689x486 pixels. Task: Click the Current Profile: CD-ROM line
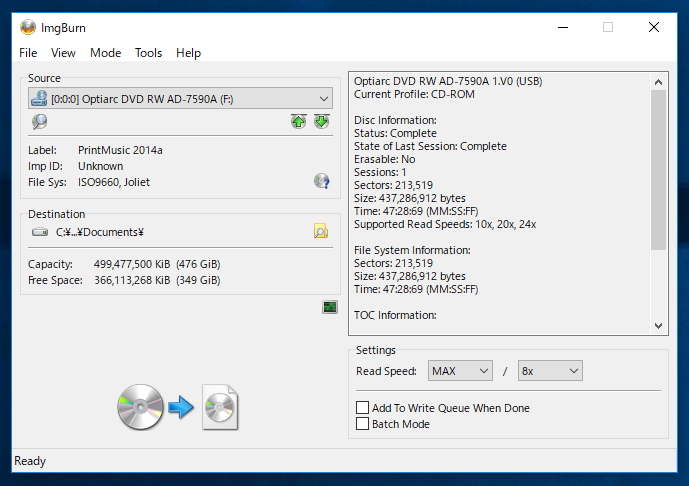[414, 94]
